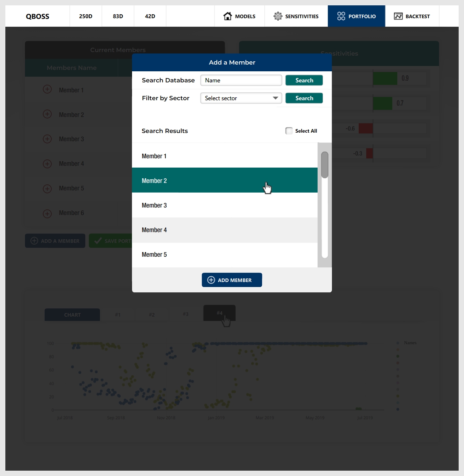Click the plus icon beside Member 1
This screenshot has width=464, height=476.
[x=47, y=89]
